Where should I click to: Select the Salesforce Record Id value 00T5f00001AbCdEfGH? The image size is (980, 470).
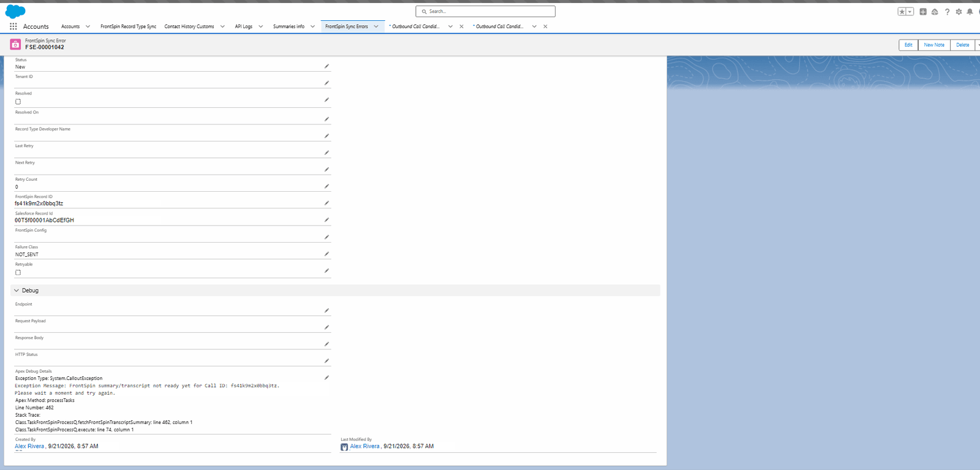(x=44, y=220)
